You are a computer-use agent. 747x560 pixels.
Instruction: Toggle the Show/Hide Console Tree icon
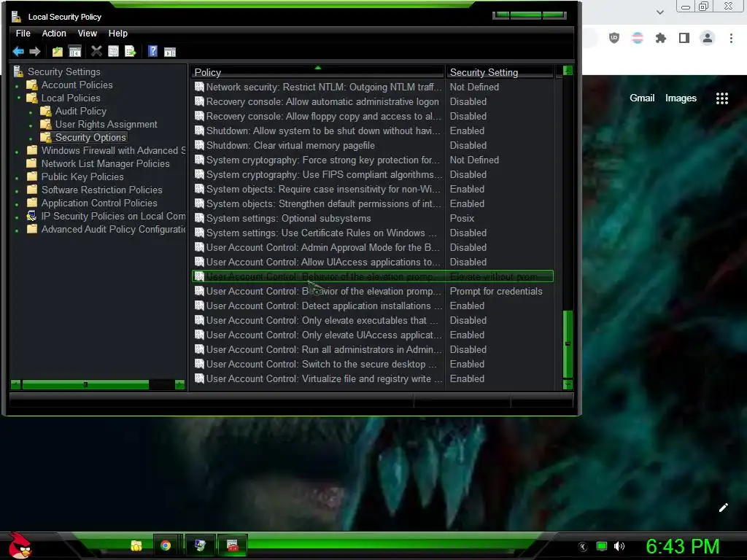click(x=75, y=52)
